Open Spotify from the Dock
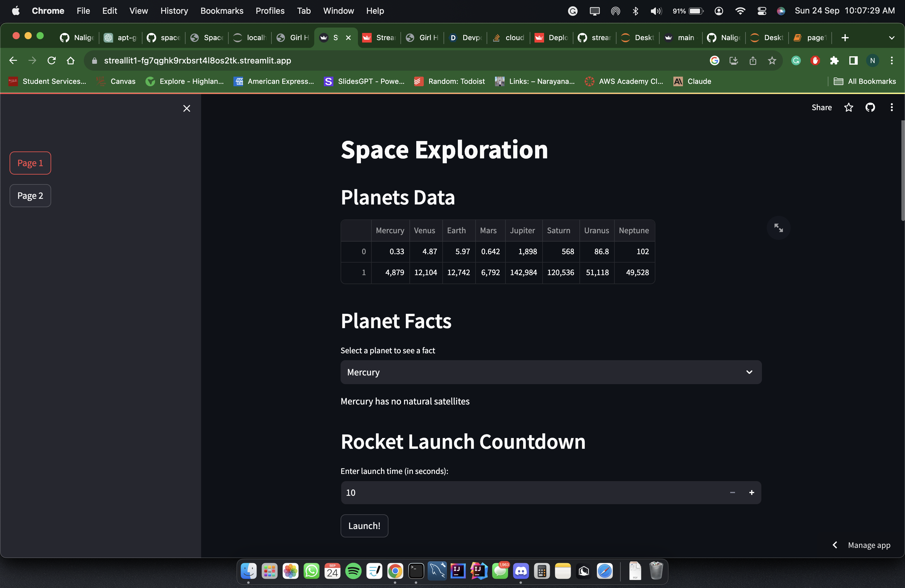The image size is (905, 588). pos(353,571)
